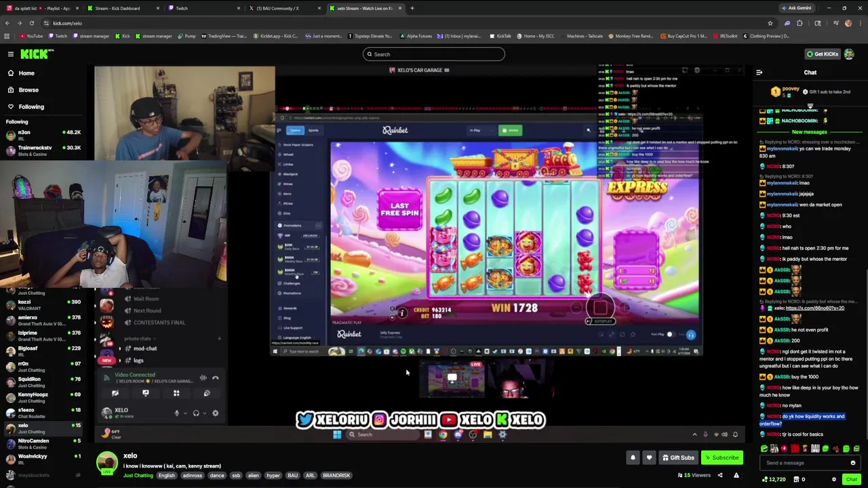Open the Kick hamburger menu
This screenshot has width=868, height=488.
click(11, 54)
